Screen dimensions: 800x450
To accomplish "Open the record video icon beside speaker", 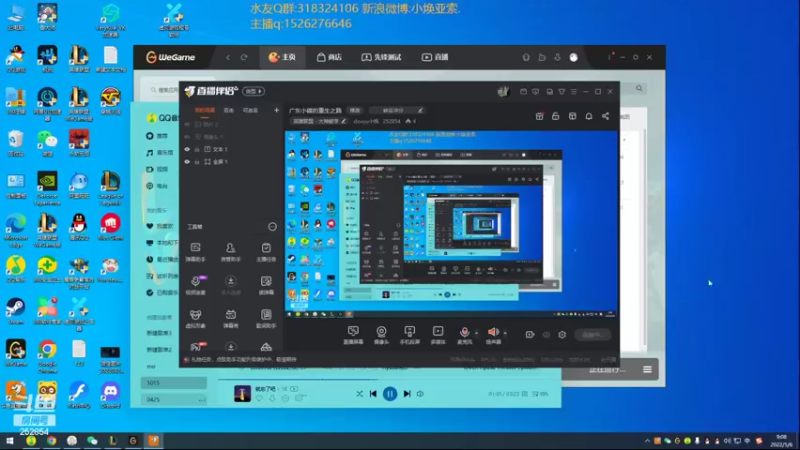I will 530,335.
